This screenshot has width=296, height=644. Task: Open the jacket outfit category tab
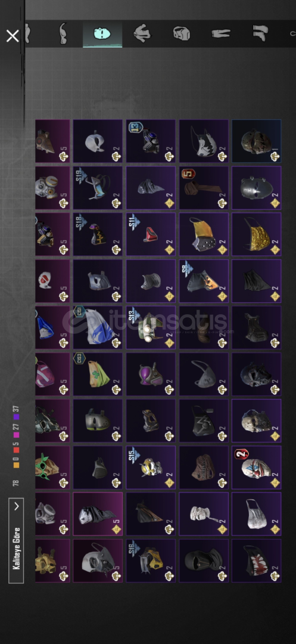pyautogui.click(x=142, y=33)
